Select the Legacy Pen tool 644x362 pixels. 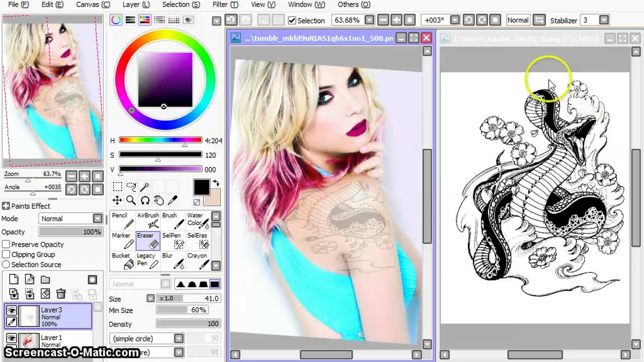coord(148,261)
